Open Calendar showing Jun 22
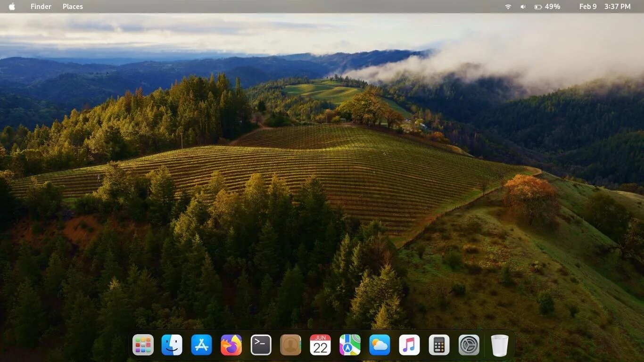Viewport: 644px width, 362px height. coord(320,345)
